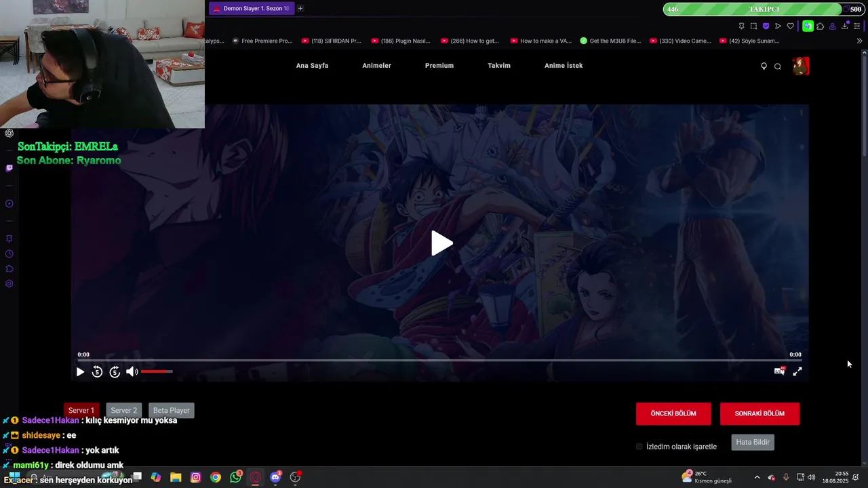Mute the video player volume

coord(132,371)
